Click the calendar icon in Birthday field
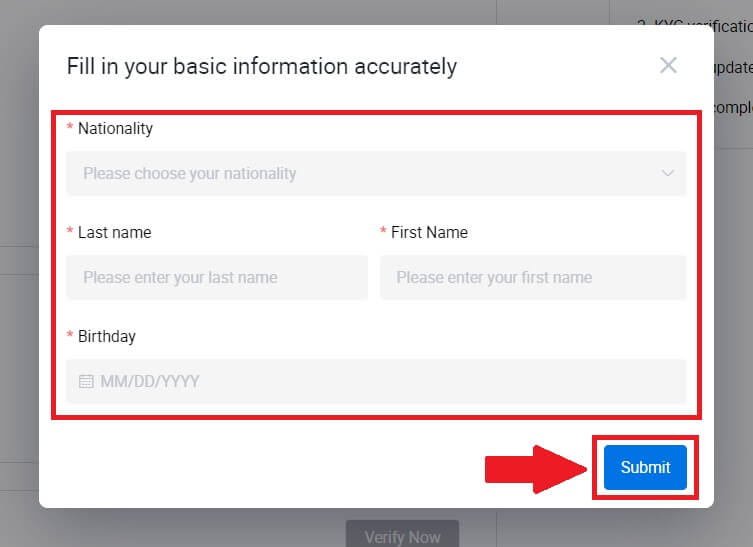 (x=86, y=381)
